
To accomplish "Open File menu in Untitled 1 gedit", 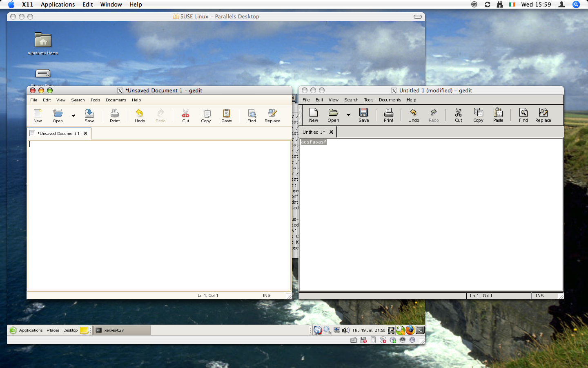I will pos(306,100).
